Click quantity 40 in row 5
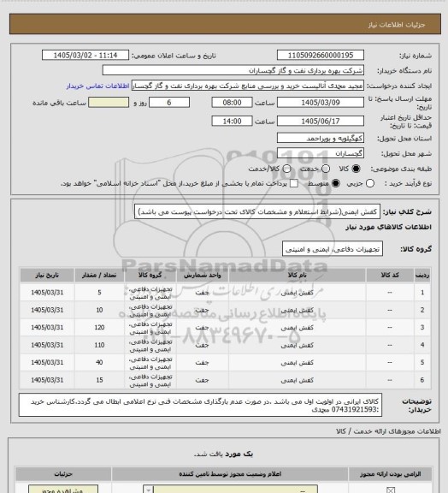The width and height of the screenshot is (448, 493). click(x=99, y=363)
